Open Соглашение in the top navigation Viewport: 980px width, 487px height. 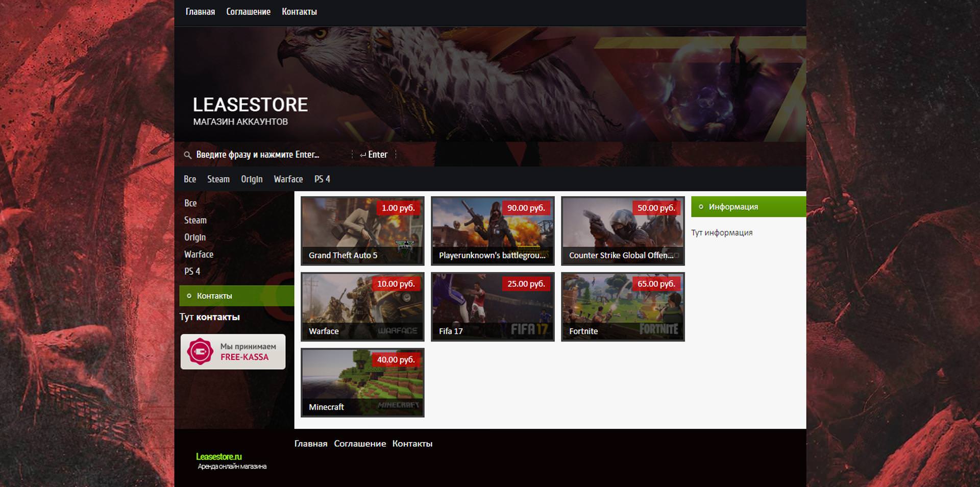tap(248, 12)
